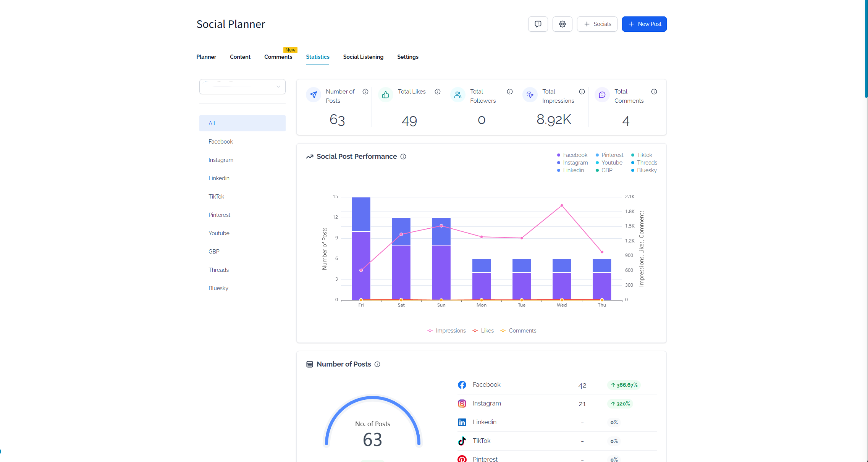Switch to the Social Listening tab

[363, 57]
